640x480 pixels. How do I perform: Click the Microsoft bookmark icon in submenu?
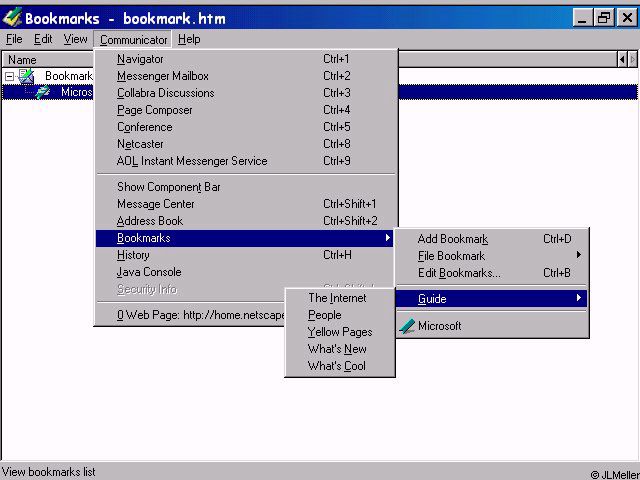tap(407, 326)
